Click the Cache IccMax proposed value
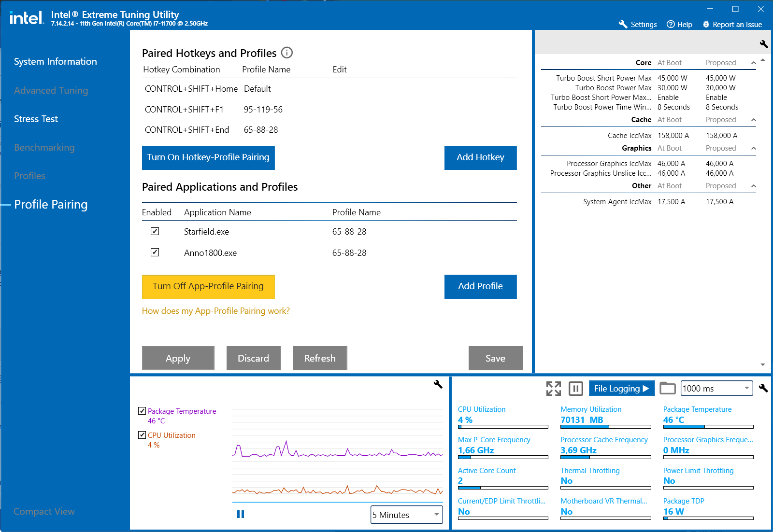 pos(721,136)
